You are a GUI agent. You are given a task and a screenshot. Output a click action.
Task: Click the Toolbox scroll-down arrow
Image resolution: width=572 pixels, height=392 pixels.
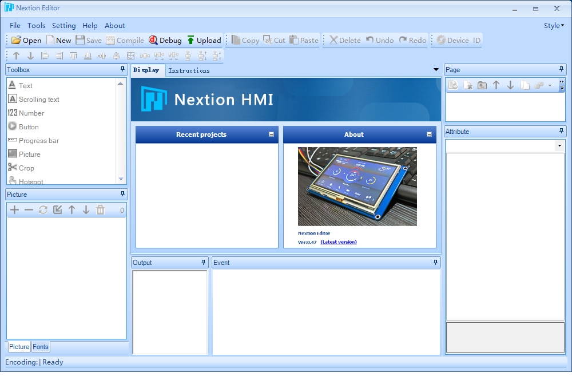pos(121,179)
